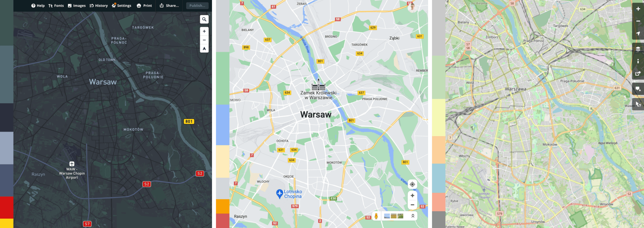Click the Print button
The width and height of the screenshot is (644, 228).
144,6
